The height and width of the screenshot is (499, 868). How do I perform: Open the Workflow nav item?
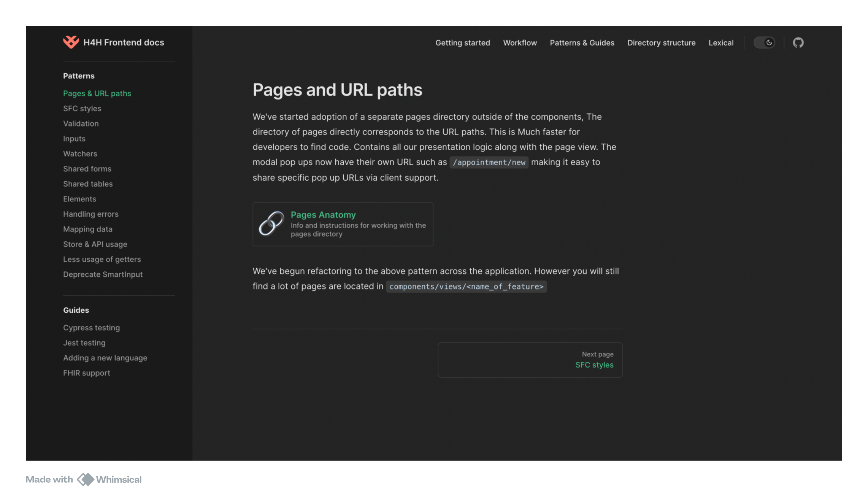520,43
